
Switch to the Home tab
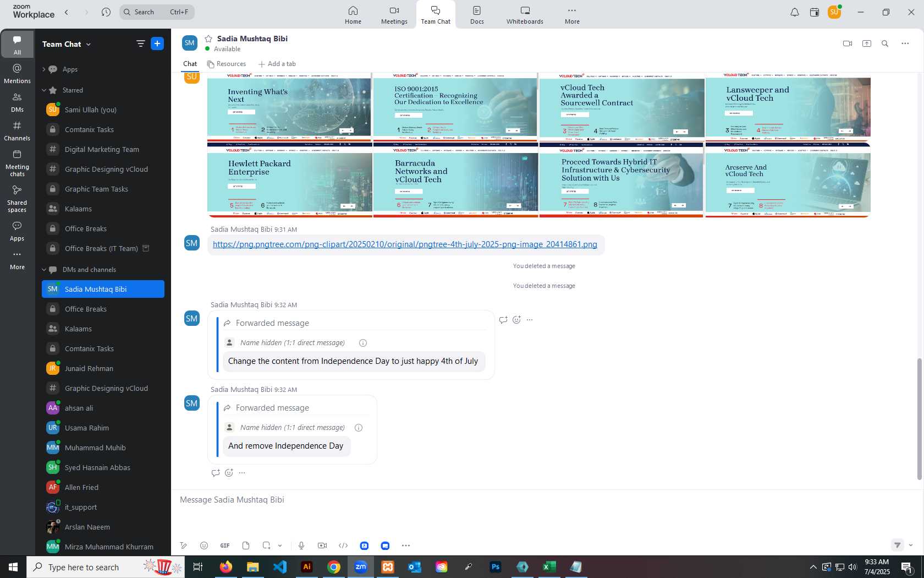click(x=353, y=15)
